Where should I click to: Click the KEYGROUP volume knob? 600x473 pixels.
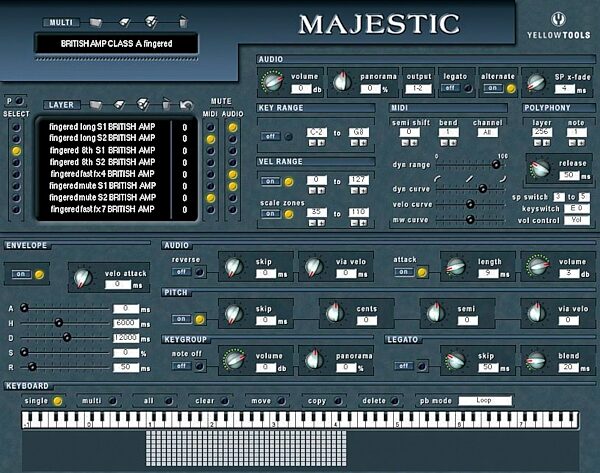234,360
